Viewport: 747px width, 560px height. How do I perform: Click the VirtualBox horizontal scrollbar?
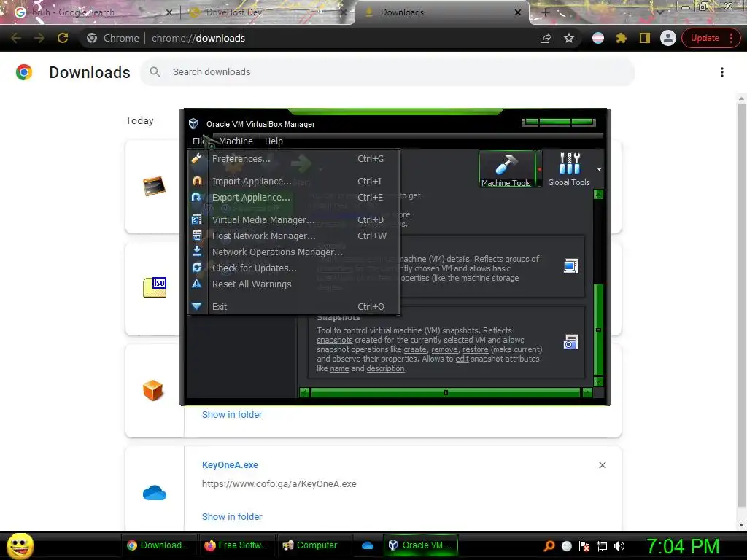click(446, 393)
